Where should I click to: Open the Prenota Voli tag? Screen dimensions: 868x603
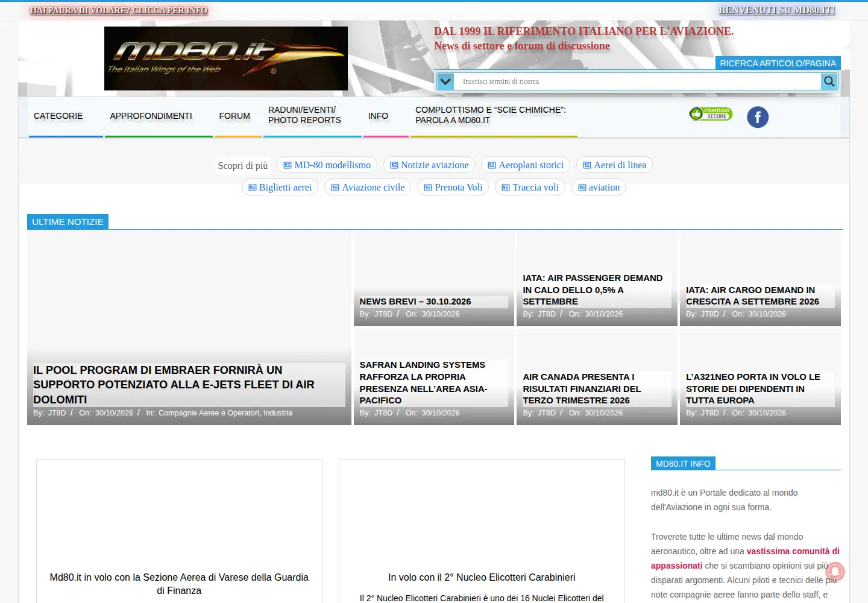[x=453, y=188]
